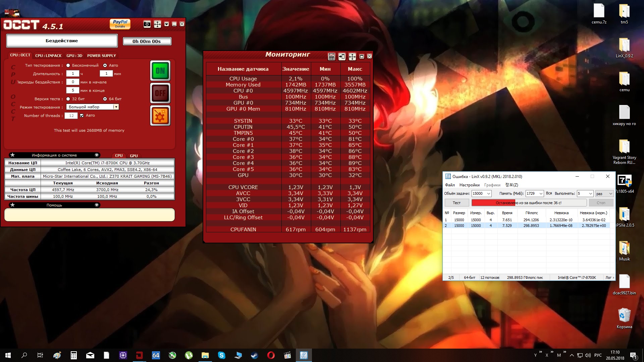Open OCCT settings gear icon
This screenshot has width=644, height=362.
click(160, 116)
